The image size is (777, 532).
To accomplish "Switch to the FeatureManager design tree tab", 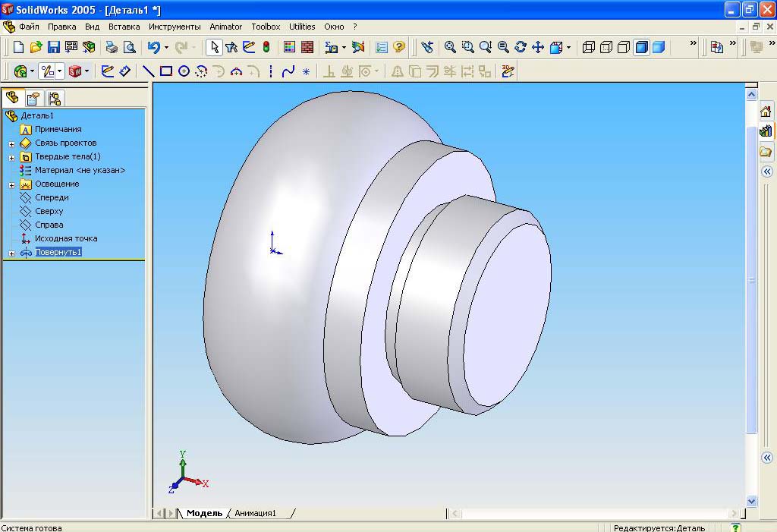I will pos(12,98).
